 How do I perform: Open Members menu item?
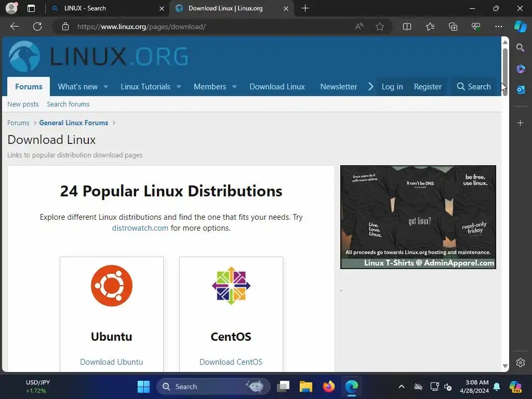tap(210, 87)
